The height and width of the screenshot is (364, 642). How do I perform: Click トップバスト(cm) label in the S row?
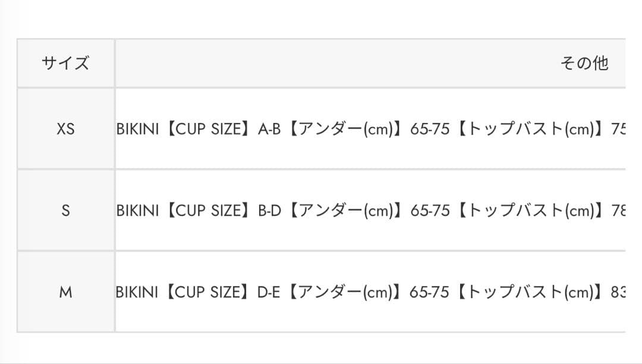pyautogui.click(x=530, y=210)
